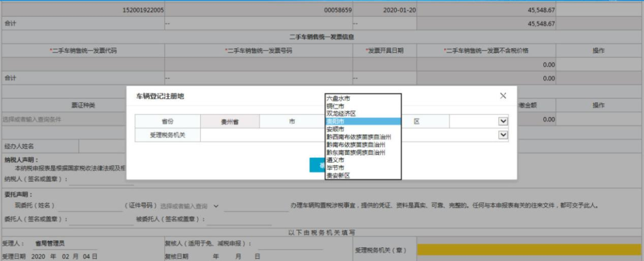Select 六盘水市 in the city list
Screen dimensions: 644x261
[x=363, y=98]
